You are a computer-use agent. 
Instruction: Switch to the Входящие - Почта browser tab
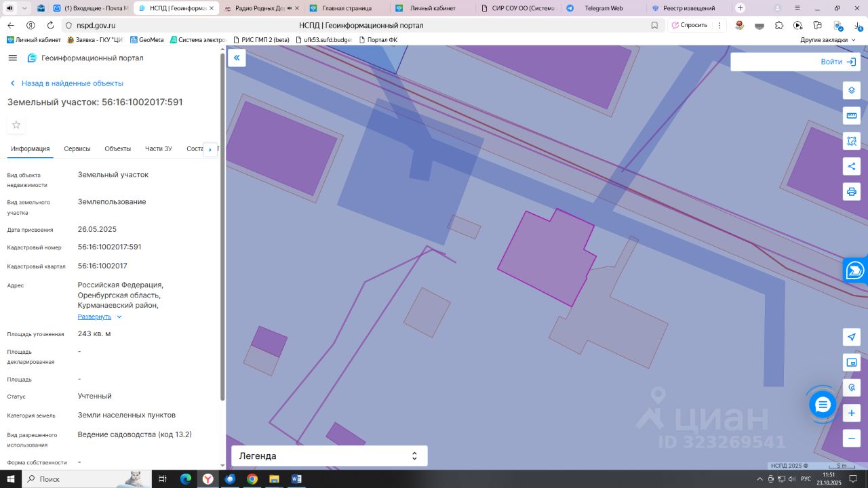[x=91, y=8]
